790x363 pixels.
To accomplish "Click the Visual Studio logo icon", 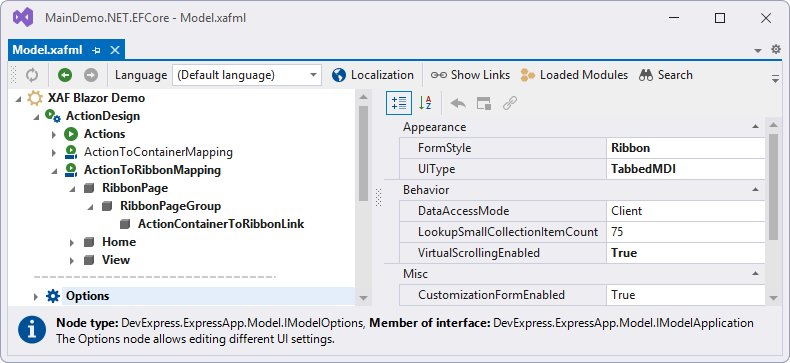I will click(x=23, y=18).
